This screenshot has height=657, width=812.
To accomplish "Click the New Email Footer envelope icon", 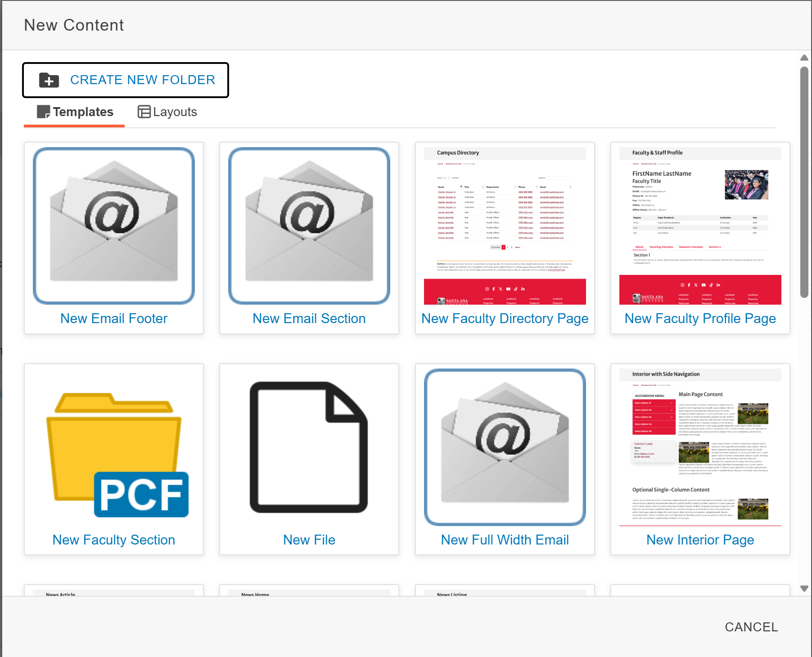I will [114, 226].
